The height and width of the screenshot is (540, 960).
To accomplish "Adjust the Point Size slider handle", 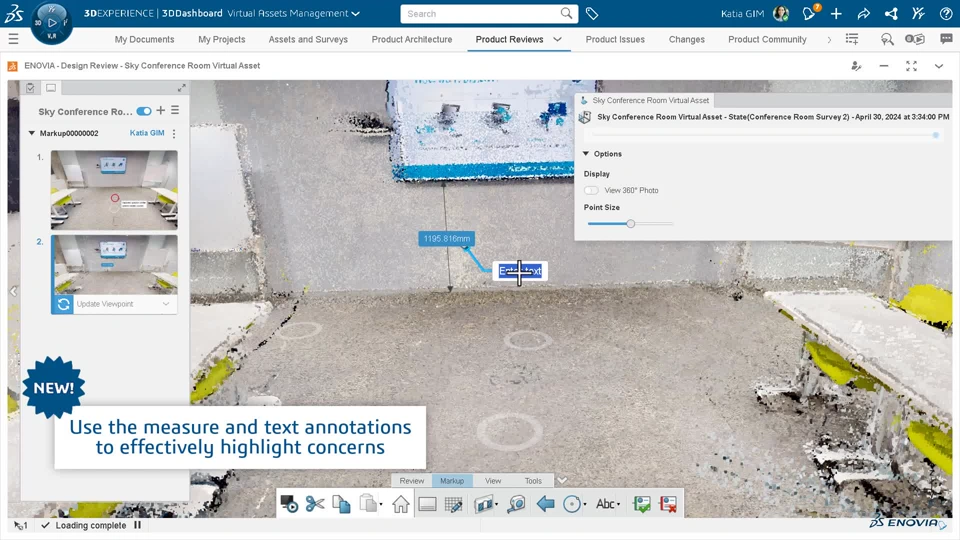I will [x=631, y=223].
